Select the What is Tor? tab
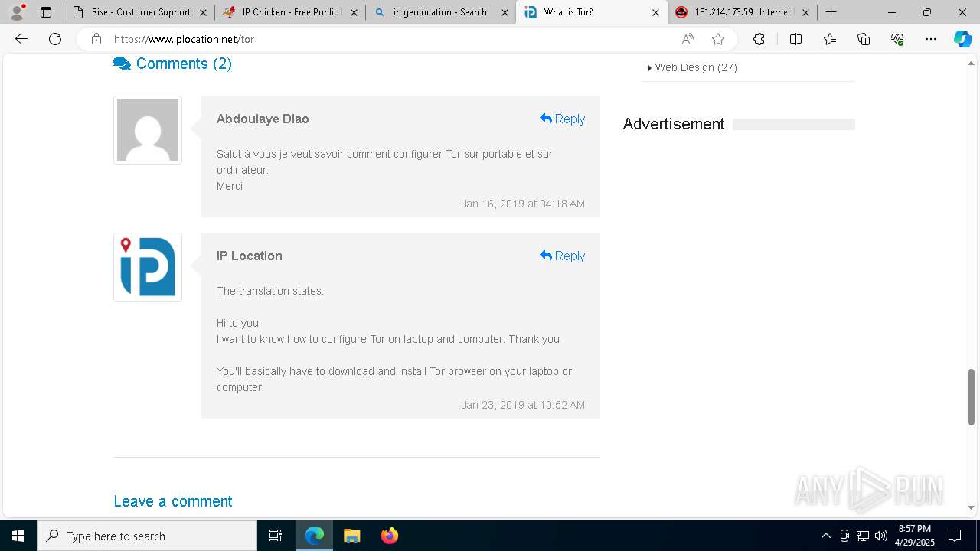 (592, 12)
